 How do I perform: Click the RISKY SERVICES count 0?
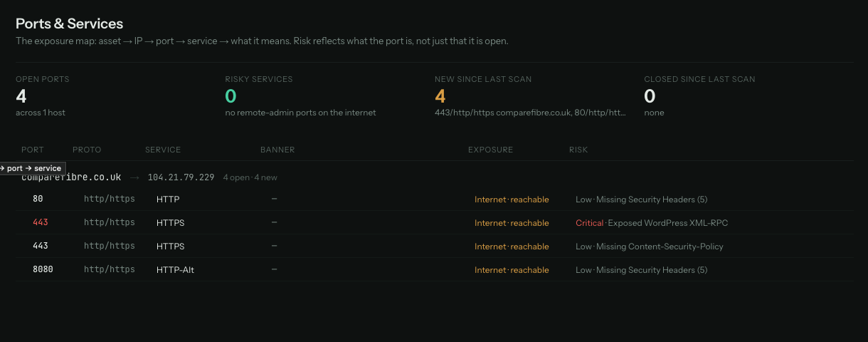coord(231,96)
